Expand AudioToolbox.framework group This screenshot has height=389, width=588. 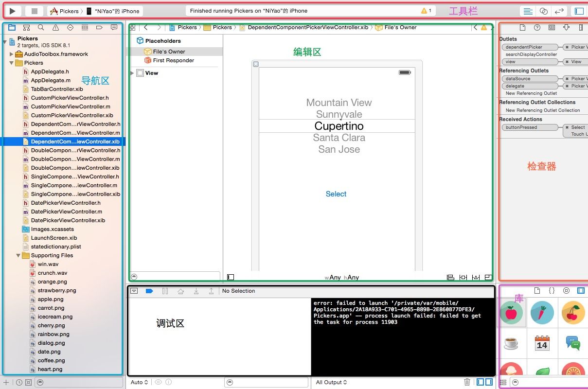click(12, 54)
